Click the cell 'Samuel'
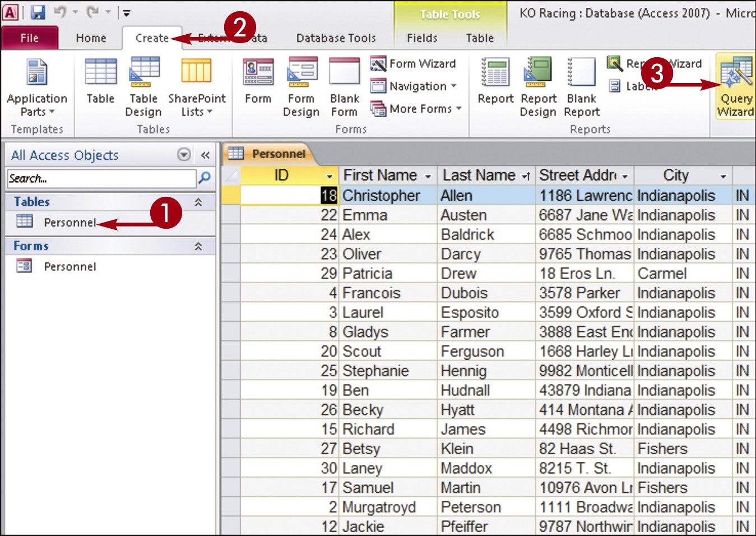 click(x=388, y=488)
